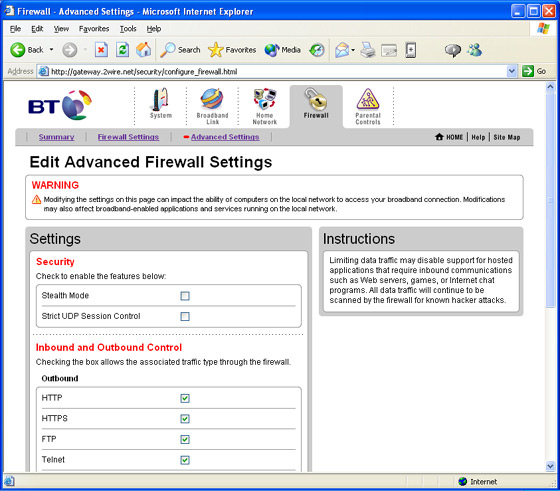Enable the Stealth Mode checkbox
560x491 pixels.
(185, 296)
